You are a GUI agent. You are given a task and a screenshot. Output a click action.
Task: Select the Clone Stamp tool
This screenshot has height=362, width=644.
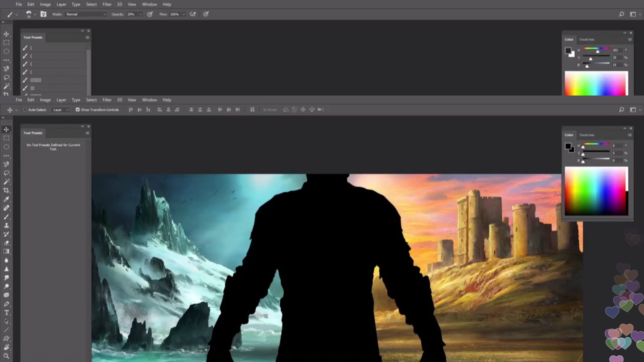click(x=6, y=225)
